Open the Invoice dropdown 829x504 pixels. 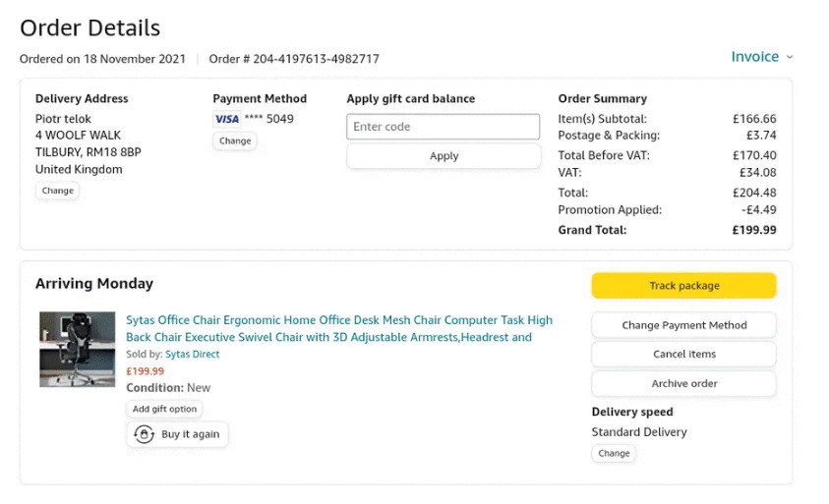point(755,57)
